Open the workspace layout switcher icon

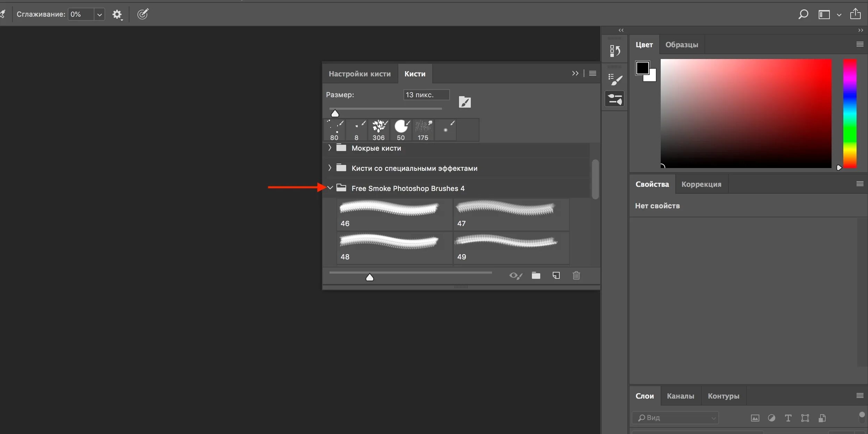[x=824, y=15]
